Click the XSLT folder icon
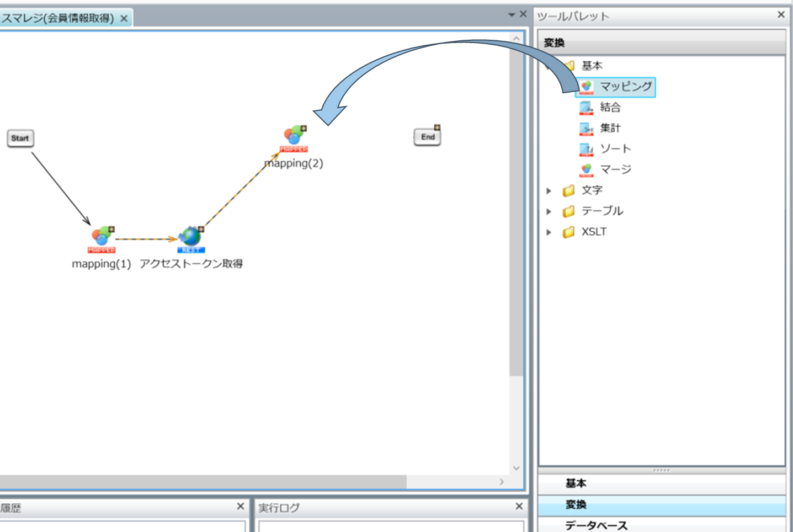The height and width of the screenshot is (532, 793). coord(568,232)
